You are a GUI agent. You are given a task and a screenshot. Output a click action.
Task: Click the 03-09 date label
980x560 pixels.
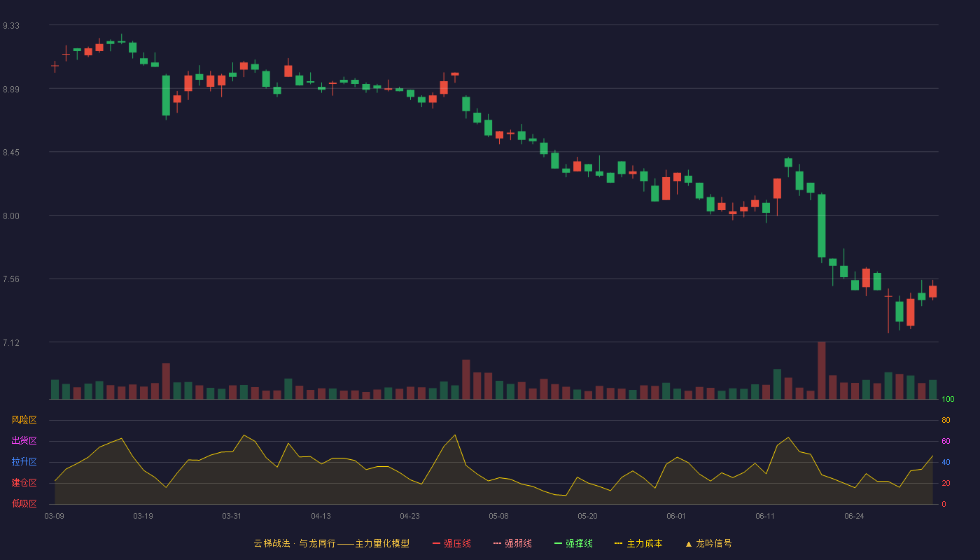[55, 516]
